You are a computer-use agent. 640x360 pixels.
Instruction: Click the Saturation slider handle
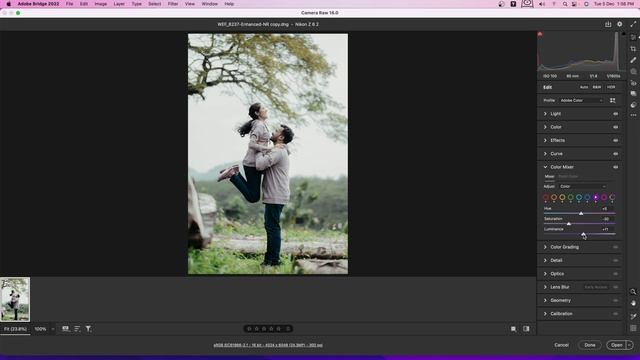pos(569,224)
